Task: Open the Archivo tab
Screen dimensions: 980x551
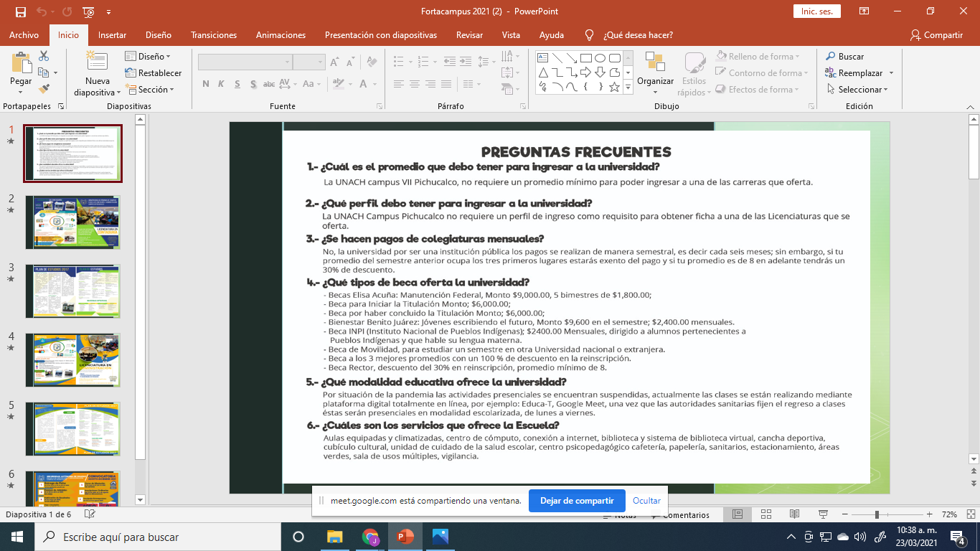Action: [24, 35]
